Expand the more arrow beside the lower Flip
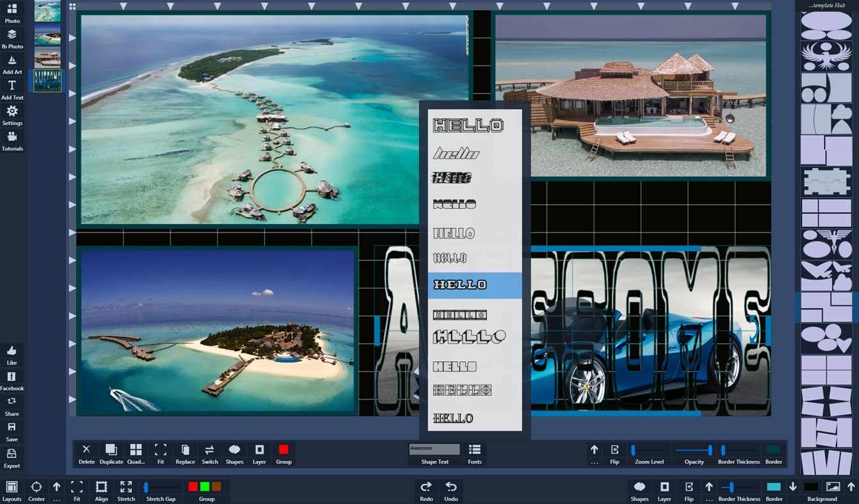Image resolution: width=859 pixels, height=504 pixels. pyautogui.click(x=709, y=487)
